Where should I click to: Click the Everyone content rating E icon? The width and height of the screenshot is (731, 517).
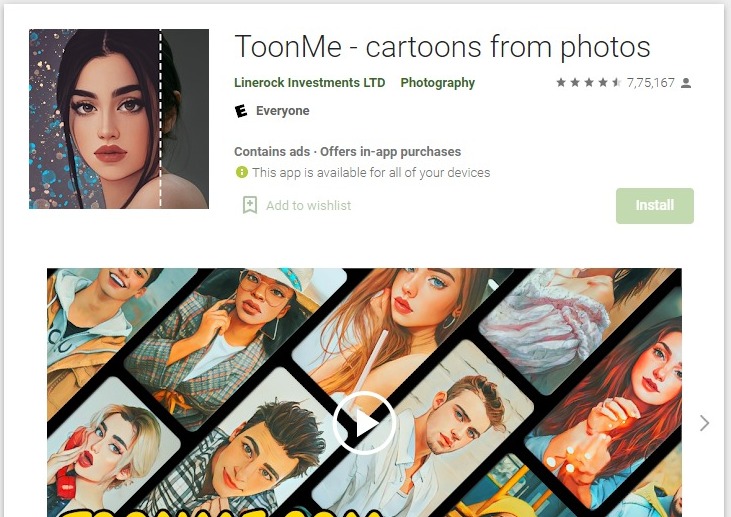click(x=241, y=111)
